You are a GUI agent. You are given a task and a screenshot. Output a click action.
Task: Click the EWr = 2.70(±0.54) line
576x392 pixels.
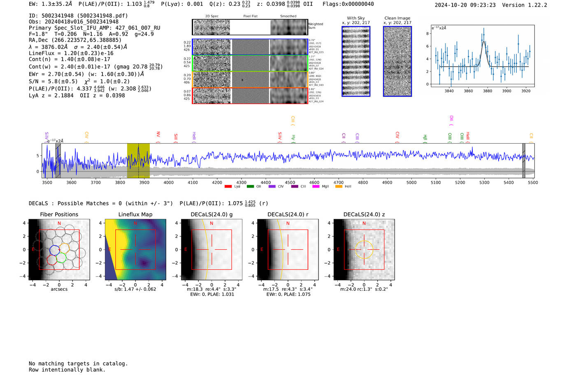click(86, 74)
